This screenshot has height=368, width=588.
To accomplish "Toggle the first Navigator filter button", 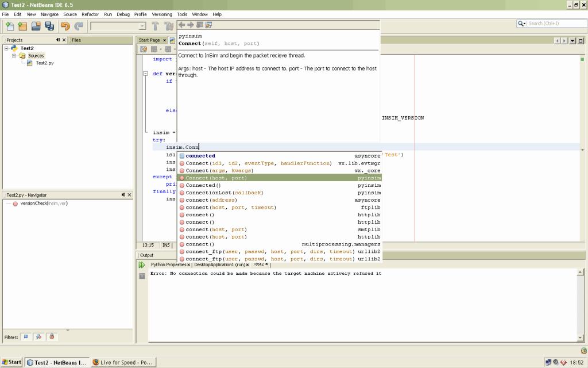I will (26, 337).
